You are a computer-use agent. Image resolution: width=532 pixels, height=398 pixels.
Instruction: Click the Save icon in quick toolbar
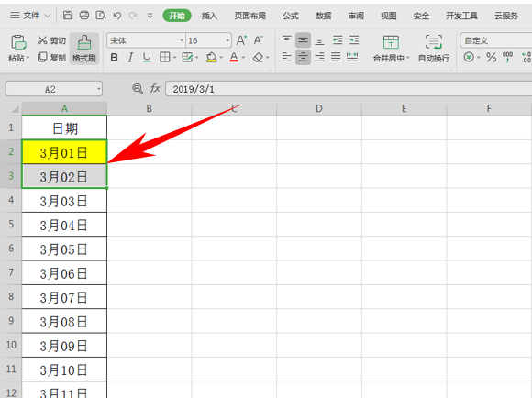[x=68, y=16]
